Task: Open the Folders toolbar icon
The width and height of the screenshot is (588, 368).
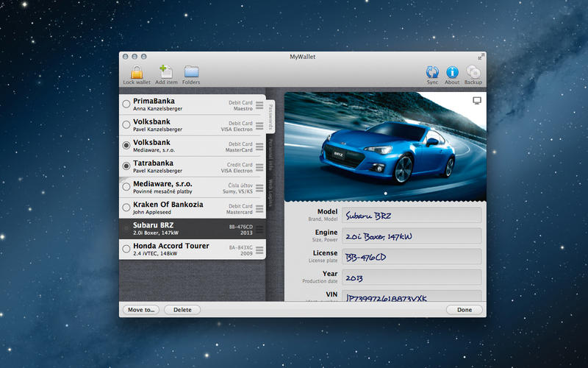Action: click(x=191, y=71)
